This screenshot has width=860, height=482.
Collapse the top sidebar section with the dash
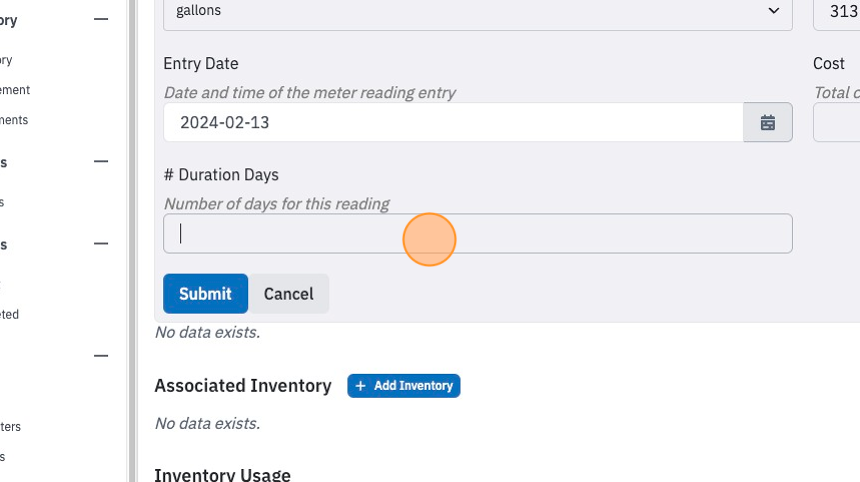(101, 19)
